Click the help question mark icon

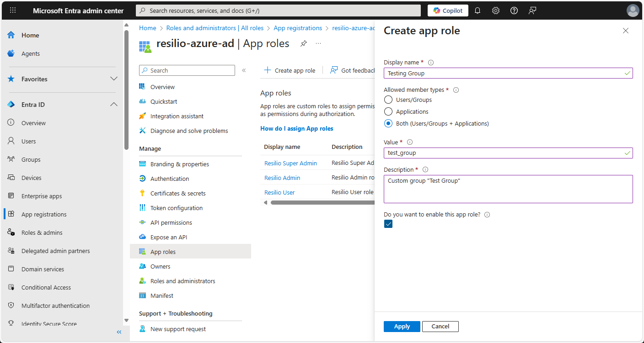coord(514,11)
